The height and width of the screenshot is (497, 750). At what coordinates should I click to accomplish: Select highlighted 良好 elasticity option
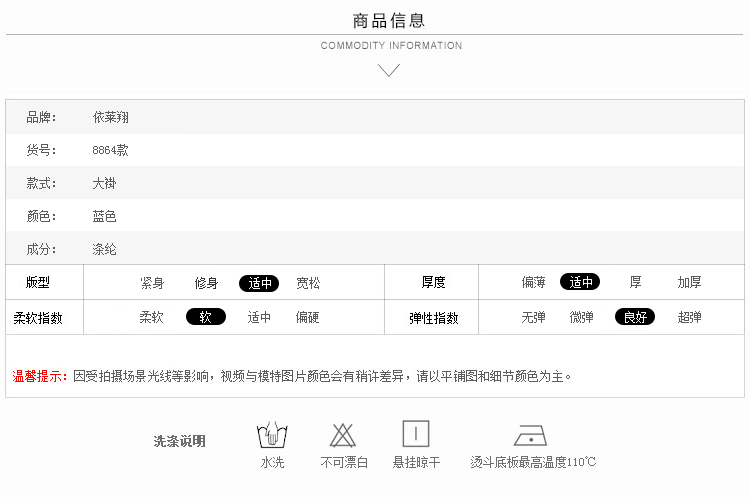tap(635, 317)
